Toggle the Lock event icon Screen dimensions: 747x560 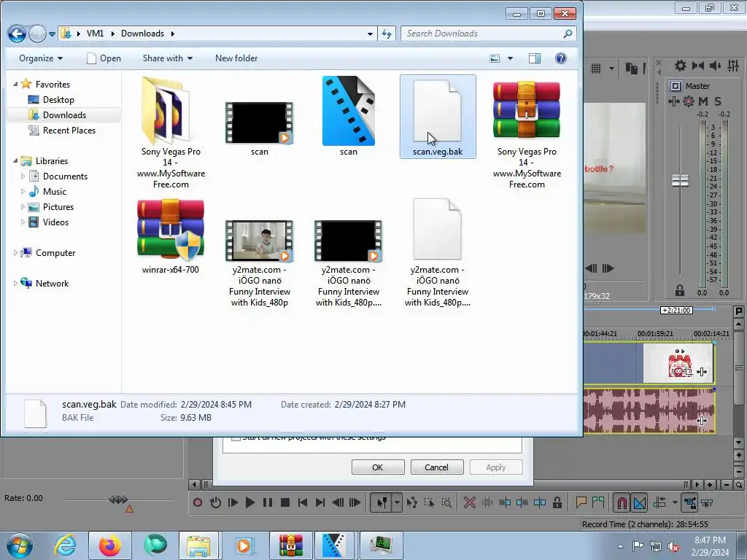tap(557, 502)
